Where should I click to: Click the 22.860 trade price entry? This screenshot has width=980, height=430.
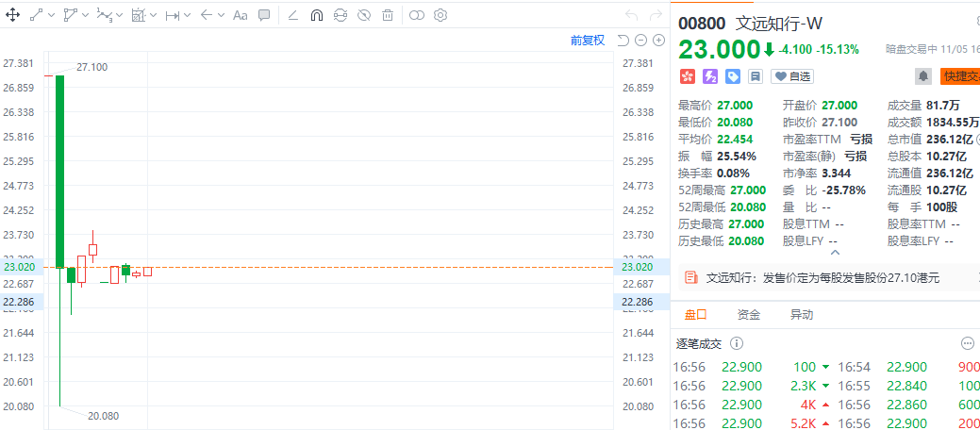pos(906,405)
